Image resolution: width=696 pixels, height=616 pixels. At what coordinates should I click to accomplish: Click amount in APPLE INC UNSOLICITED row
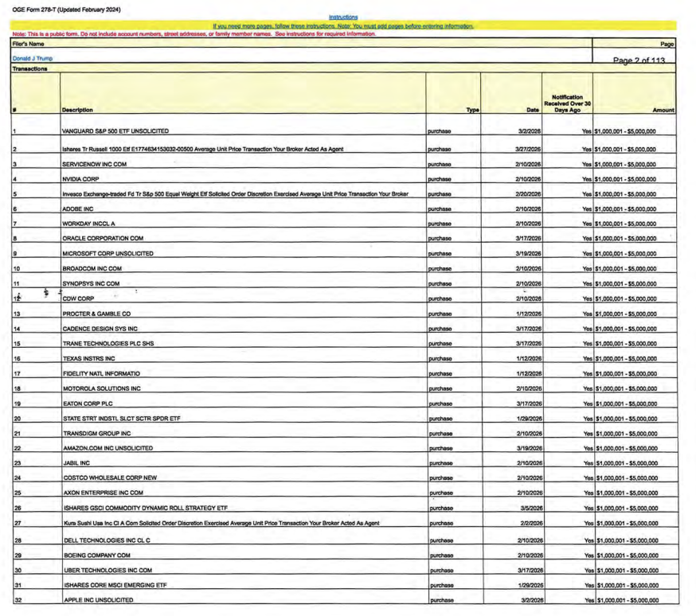[x=628, y=600]
